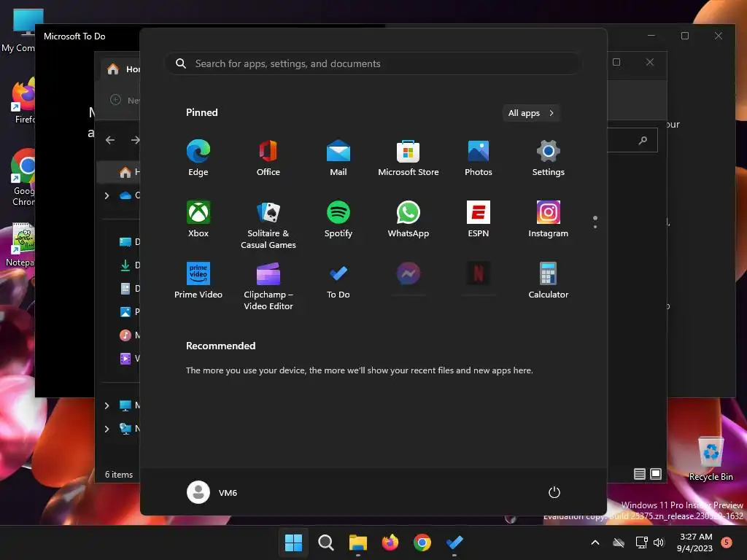
Task: Open the network tray icon
Action: [x=641, y=542]
